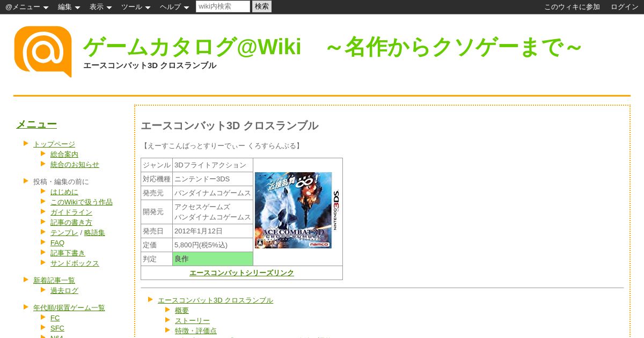
Task: Open このウィキに参加 link
Action: coord(572,7)
